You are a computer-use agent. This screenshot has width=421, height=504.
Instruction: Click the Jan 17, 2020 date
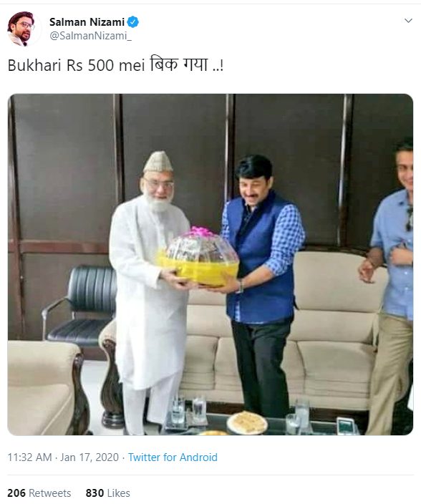point(89,457)
